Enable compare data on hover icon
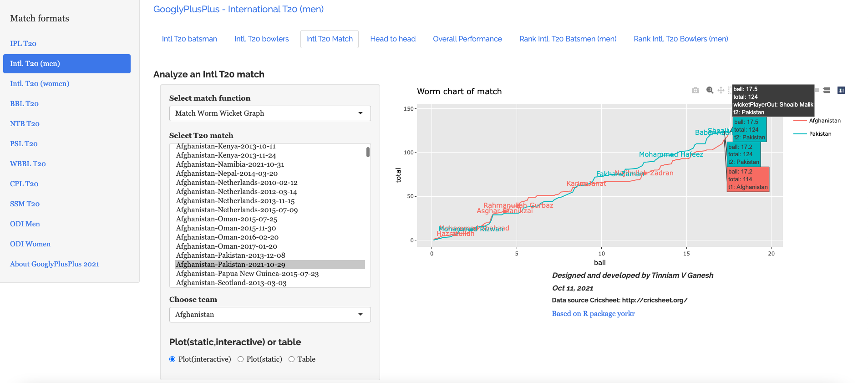The image size is (868, 383). click(x=827, y=90)
